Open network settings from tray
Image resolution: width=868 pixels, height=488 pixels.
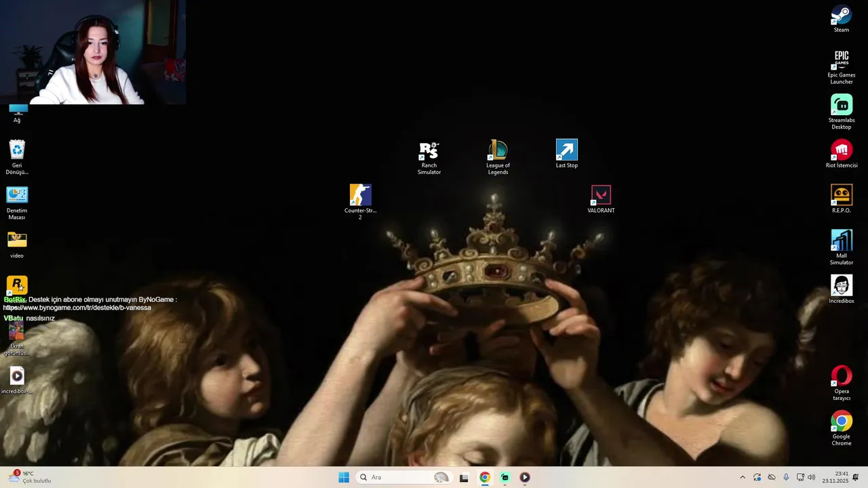pyautogui.click(x=800, y=477)
